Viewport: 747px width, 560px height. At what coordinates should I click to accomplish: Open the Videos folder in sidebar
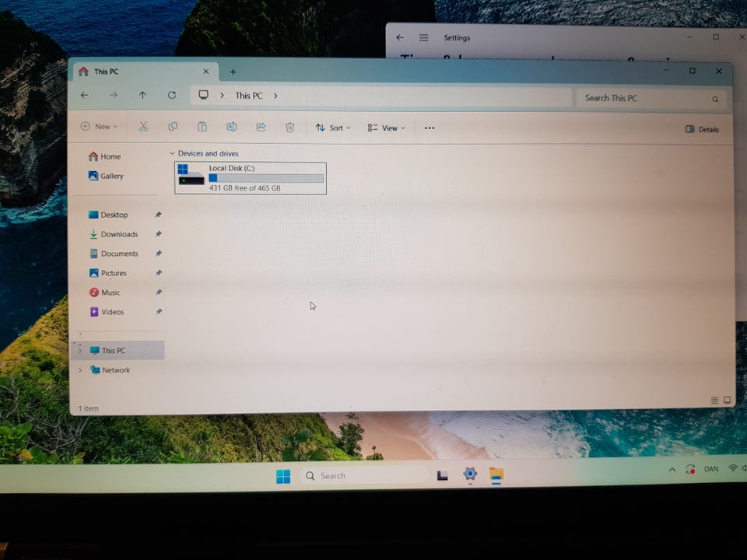[x=107, y=312]
